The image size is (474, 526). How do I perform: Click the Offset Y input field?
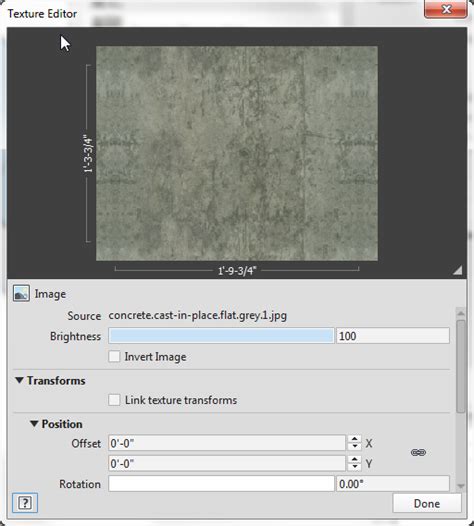click(x=227, y=464)
